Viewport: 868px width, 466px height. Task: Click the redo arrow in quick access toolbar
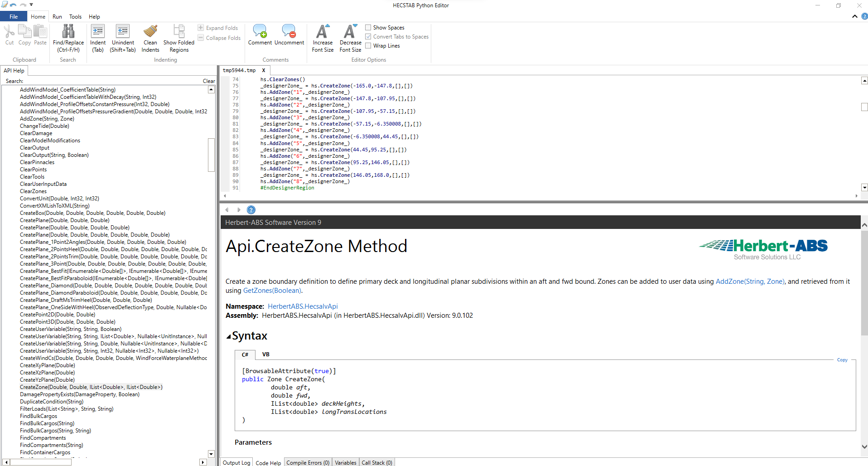tap(23, 5)
